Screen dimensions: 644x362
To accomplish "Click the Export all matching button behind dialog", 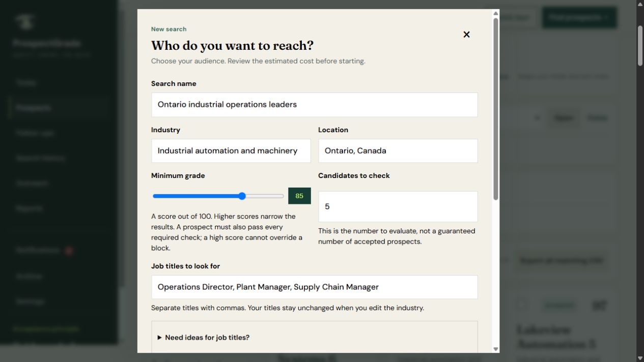I will pos(561,260).
